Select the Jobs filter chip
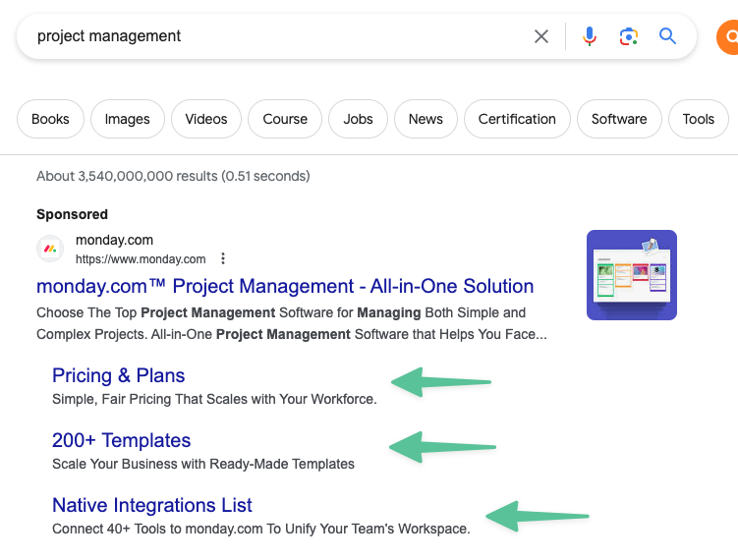 point(358,119)
